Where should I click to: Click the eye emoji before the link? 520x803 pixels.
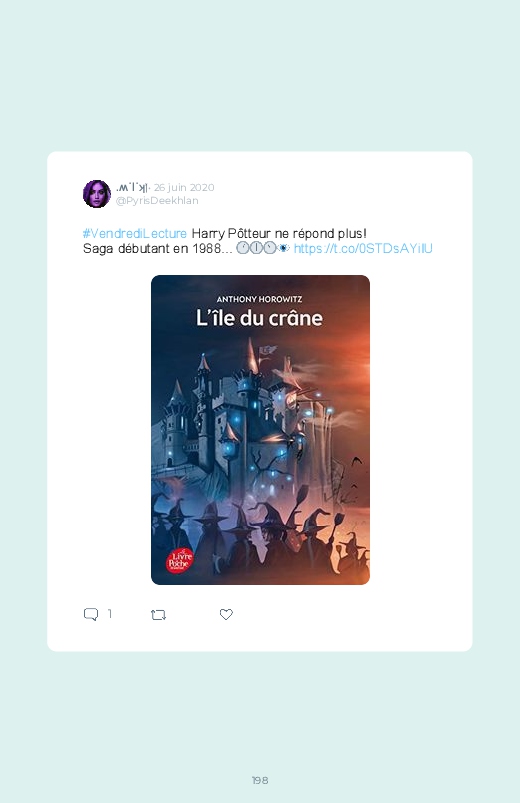284,248
